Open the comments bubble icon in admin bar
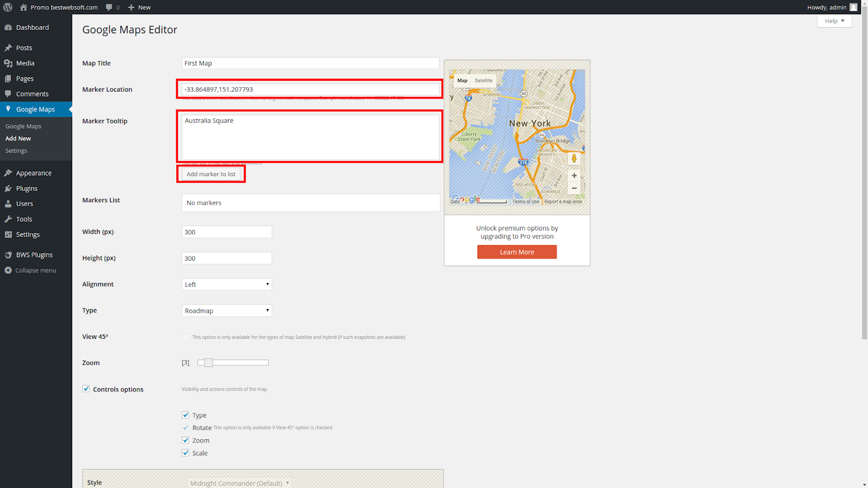Viewport: 868px width, 488px height. [x=109, y=7]
